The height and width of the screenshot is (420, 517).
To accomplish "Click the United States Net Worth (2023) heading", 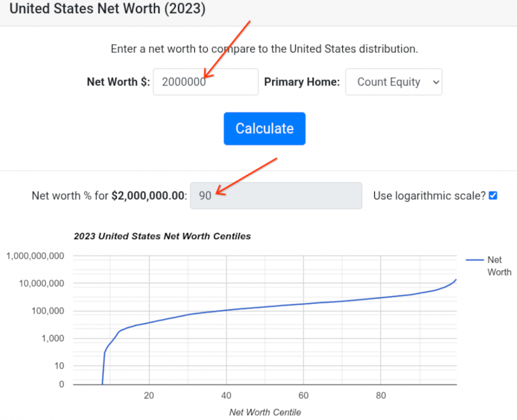I will 108,10.
